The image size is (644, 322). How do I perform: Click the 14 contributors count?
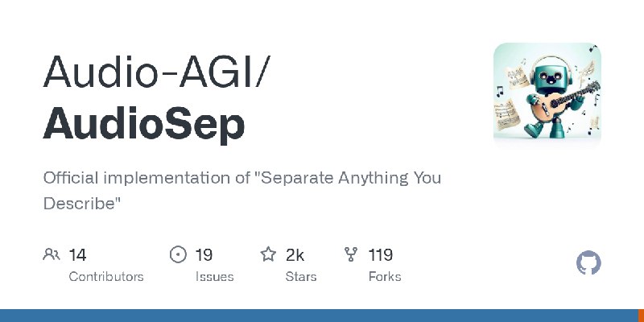77,255
